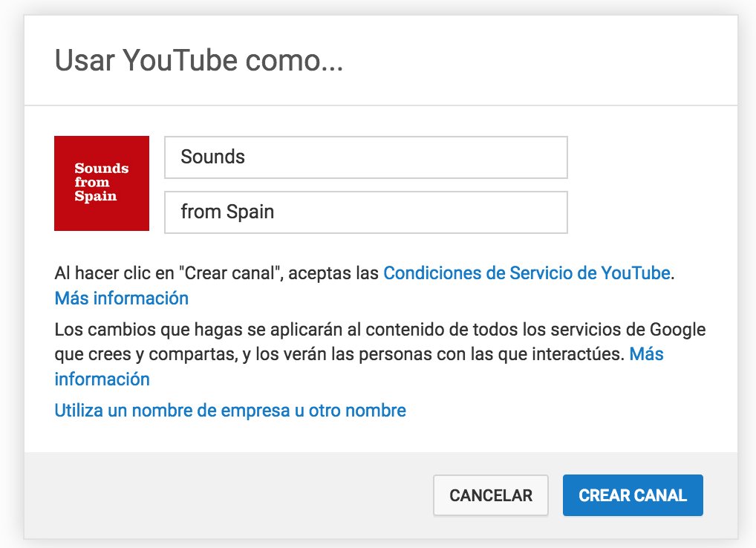Viewport: 756px width, 548px height.
Task: Open the first Más información link
Action: tap(122, 298)
